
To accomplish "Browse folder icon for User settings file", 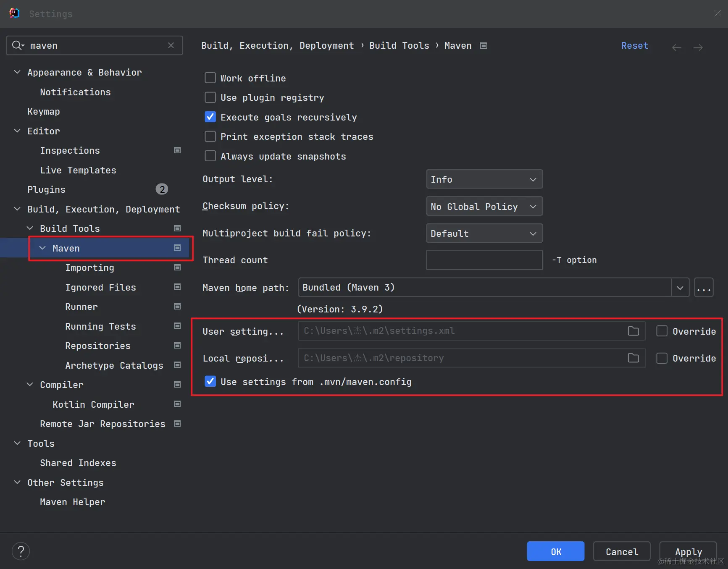I will [633, 331].
